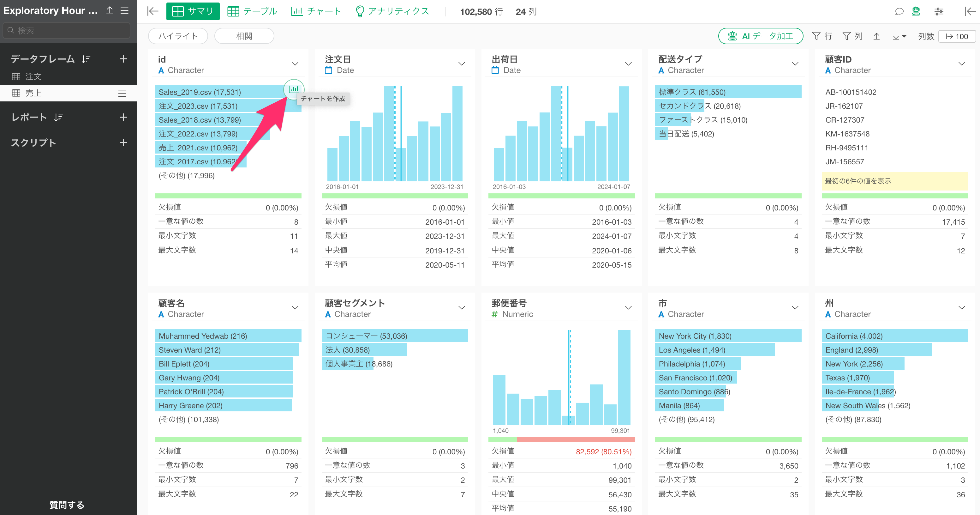Sort data frames with the sort icon
980x515 pixels.
pyautogui.click(x=86, y=59)
